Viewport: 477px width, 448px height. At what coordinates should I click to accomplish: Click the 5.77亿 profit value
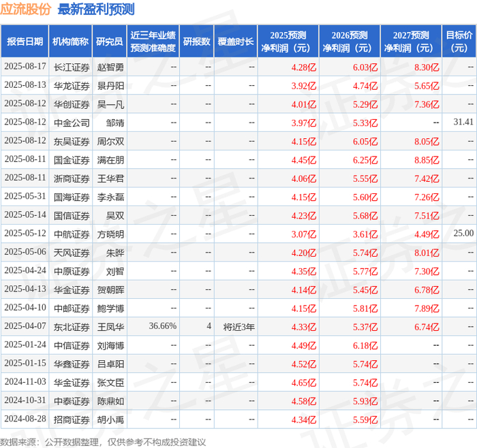(365, 271)
